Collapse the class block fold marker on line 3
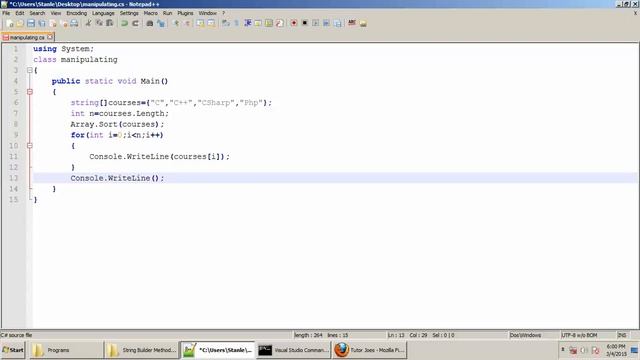 tap(30, 70)
